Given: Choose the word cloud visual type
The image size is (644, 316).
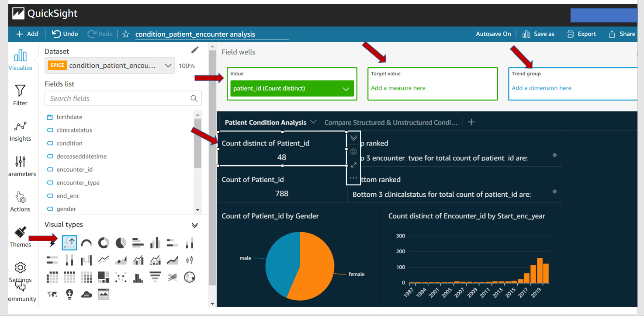Looking at the screenshot, I should (x=87, y=294).
